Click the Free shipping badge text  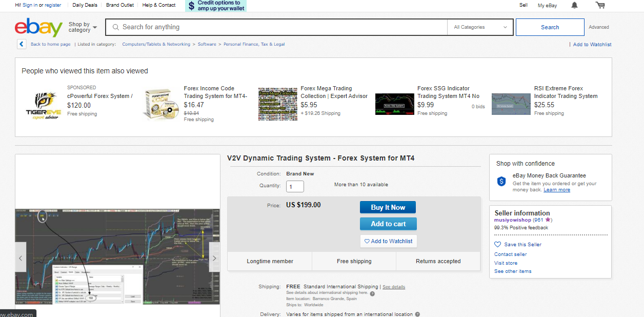pos(354,261)
